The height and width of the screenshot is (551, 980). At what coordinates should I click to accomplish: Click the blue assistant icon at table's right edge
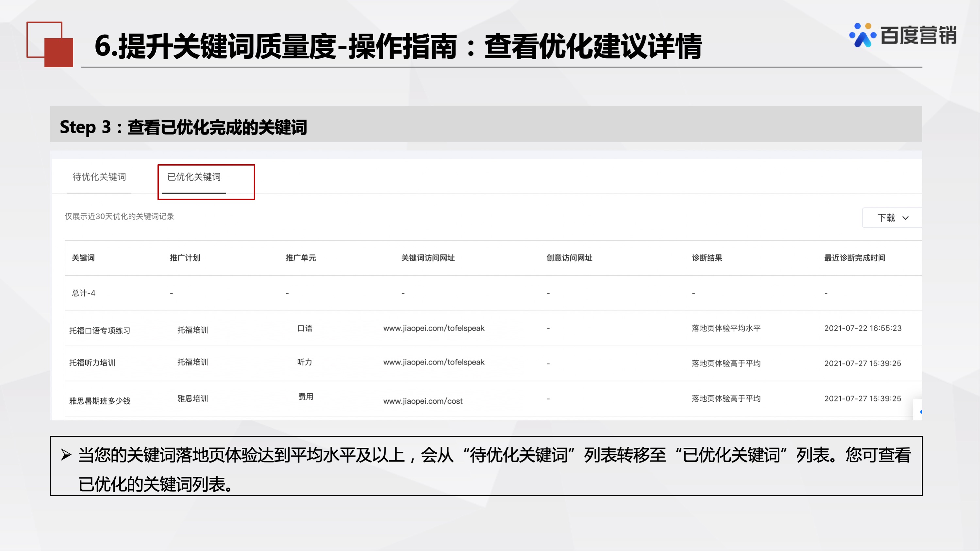coord(921,412)
